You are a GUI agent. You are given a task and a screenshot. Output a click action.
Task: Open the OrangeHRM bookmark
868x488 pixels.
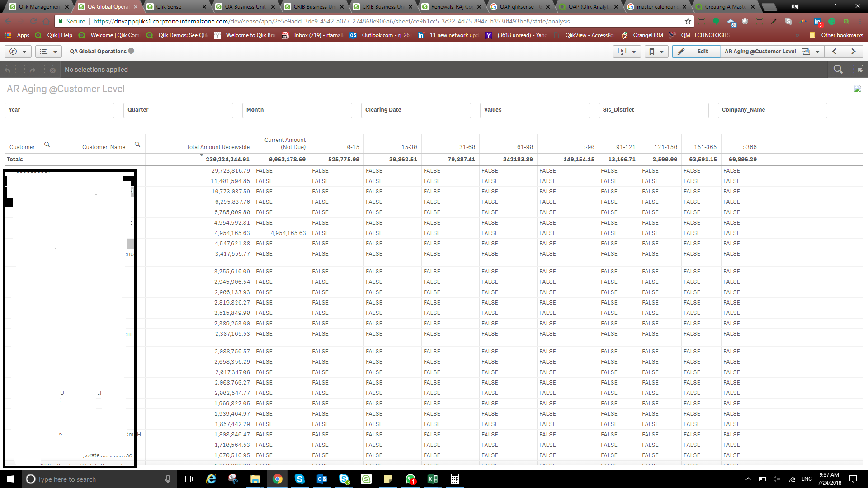tap(642, 35)
